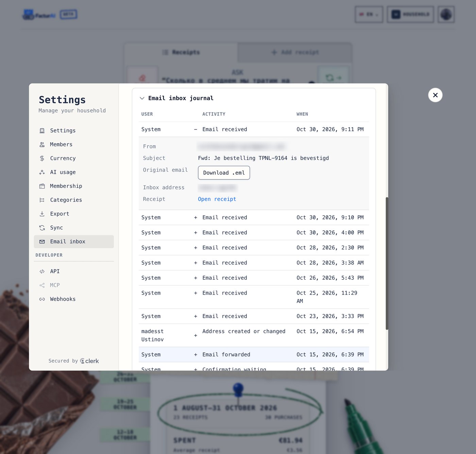Download the original .eml file

[x=224, y=173]
